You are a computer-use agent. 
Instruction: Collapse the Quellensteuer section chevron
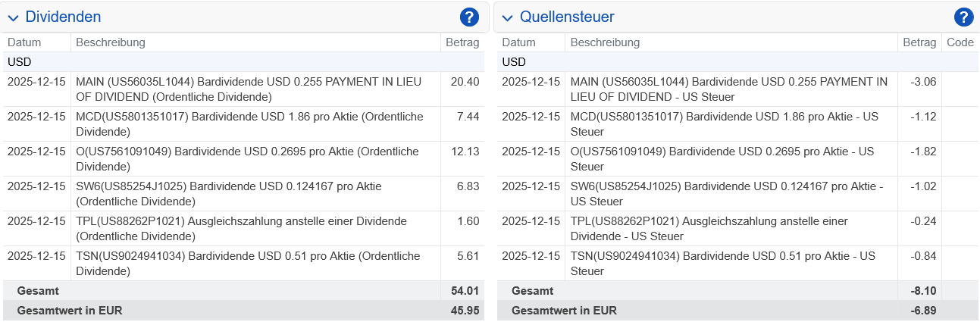tap(507, 17)
